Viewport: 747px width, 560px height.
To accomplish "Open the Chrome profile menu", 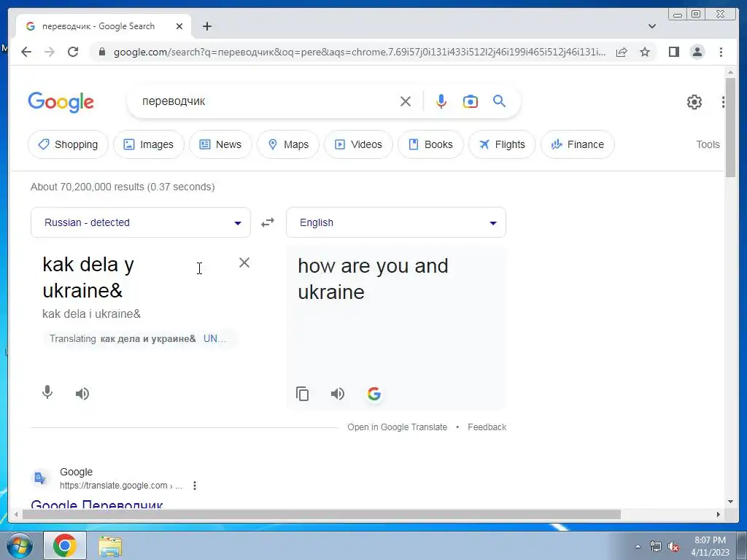I will click(x=697, y=52).
